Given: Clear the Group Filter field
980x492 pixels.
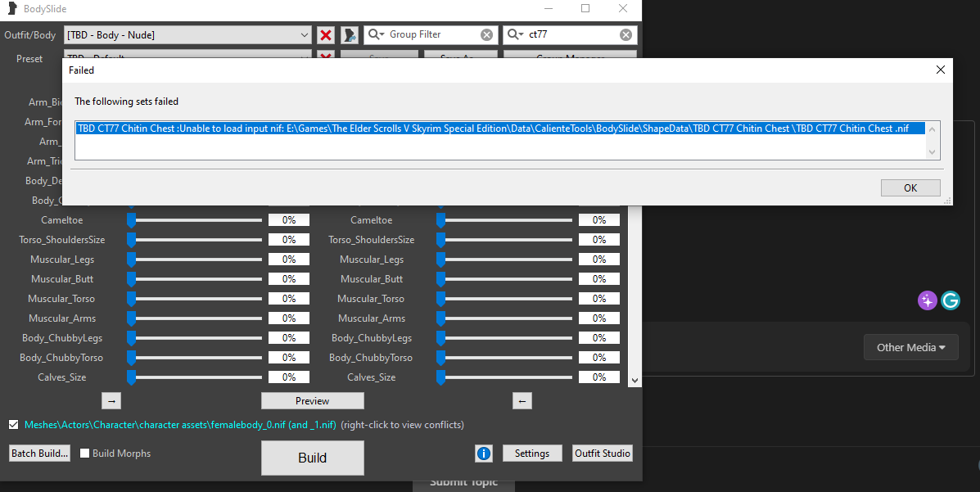Looking at the screenshot, I should pos(486,35).
